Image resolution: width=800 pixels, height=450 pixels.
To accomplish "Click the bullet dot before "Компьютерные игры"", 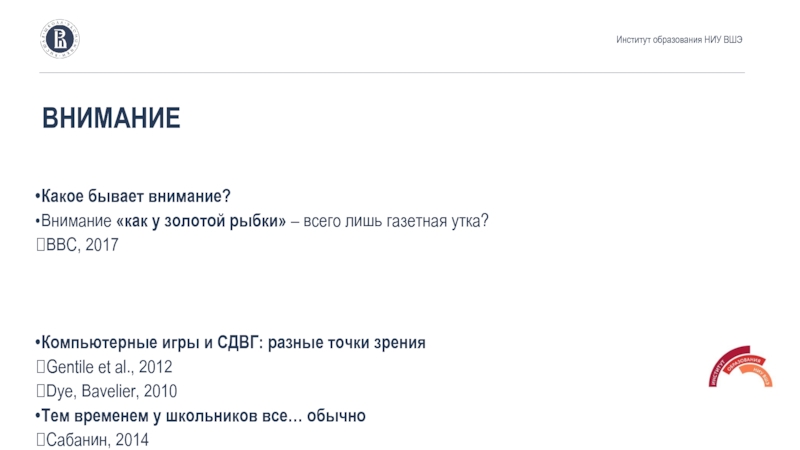I will 37,343.
